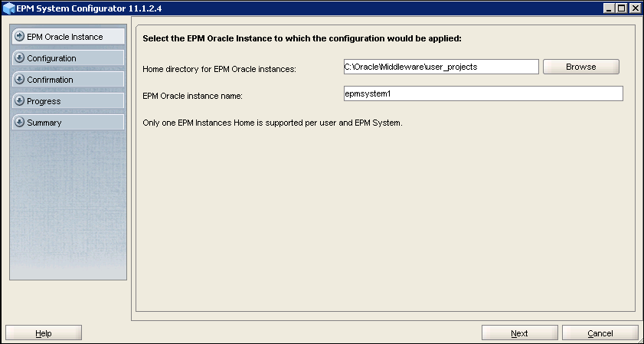The width and height of the screenshot is (644, 344).
Task: Cancel the configurator wizard
Action: [600, 333]
